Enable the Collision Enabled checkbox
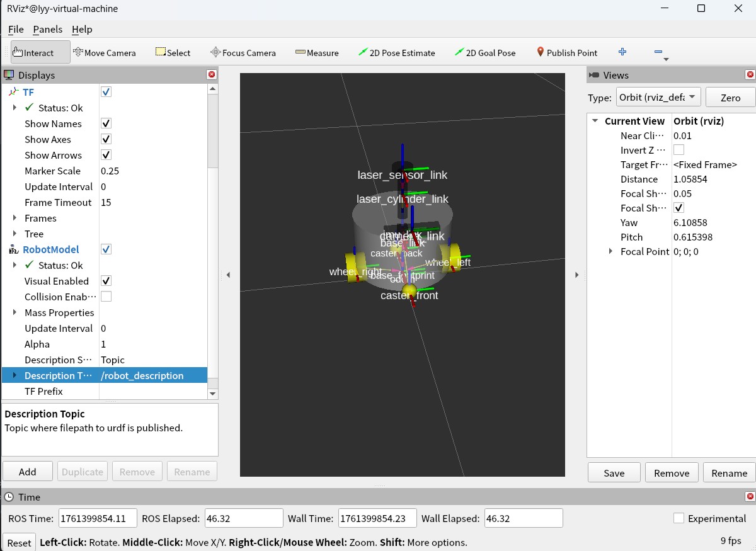The width and height of the screenshot is (756, 551). click(106, 297)
